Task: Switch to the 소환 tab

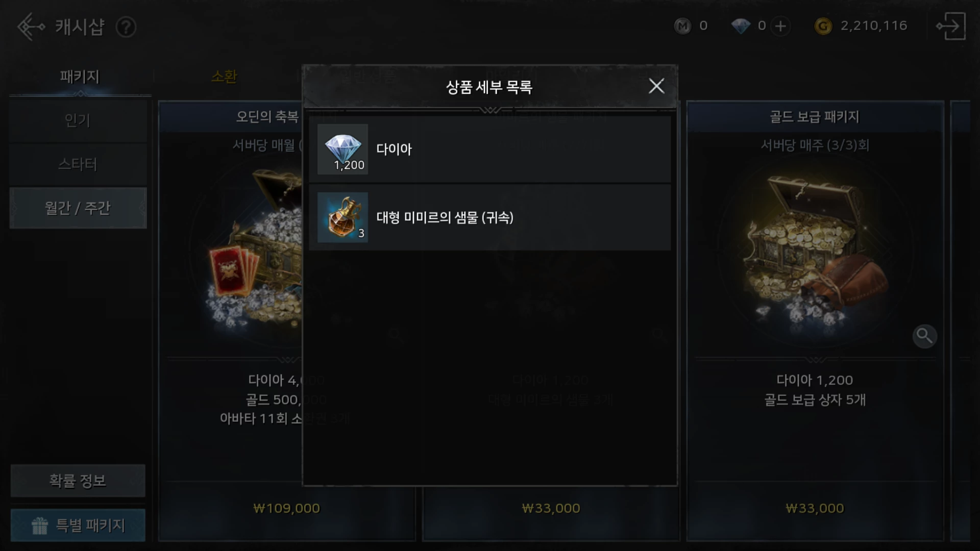Action: (x=224, y=77)
